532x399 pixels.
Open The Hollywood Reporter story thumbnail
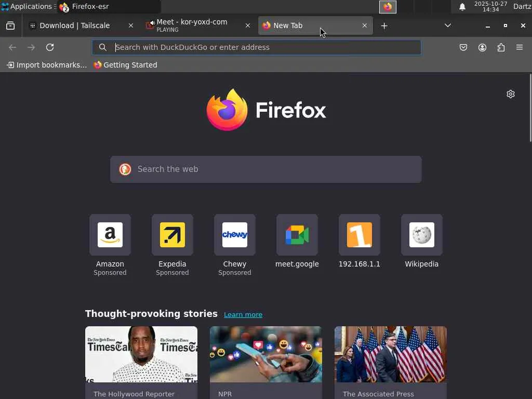[141, 354]
